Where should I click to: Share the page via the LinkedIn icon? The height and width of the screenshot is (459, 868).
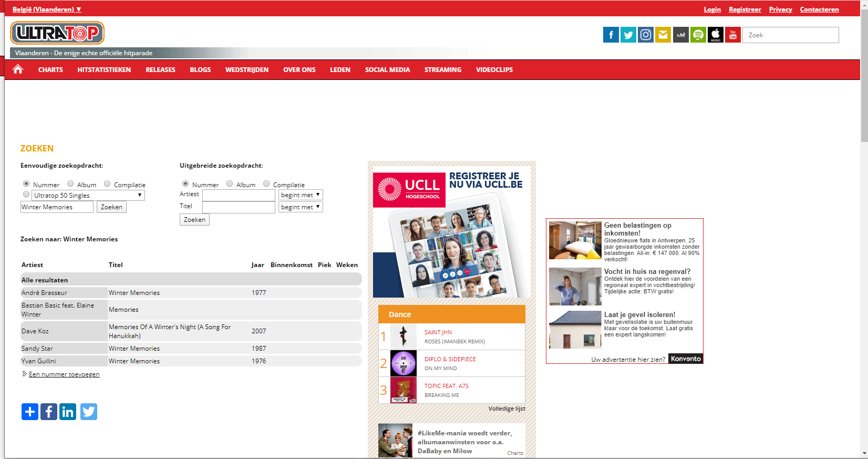[68, 412]
